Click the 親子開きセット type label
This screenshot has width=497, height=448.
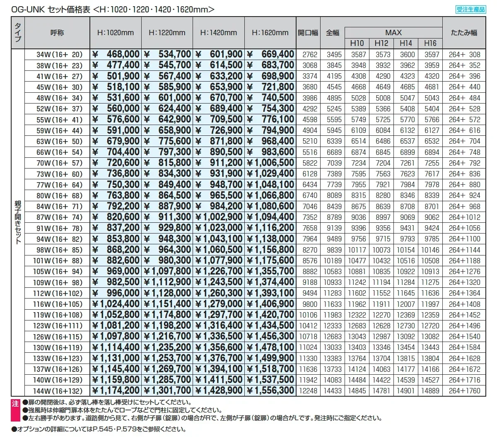[18, 222]
